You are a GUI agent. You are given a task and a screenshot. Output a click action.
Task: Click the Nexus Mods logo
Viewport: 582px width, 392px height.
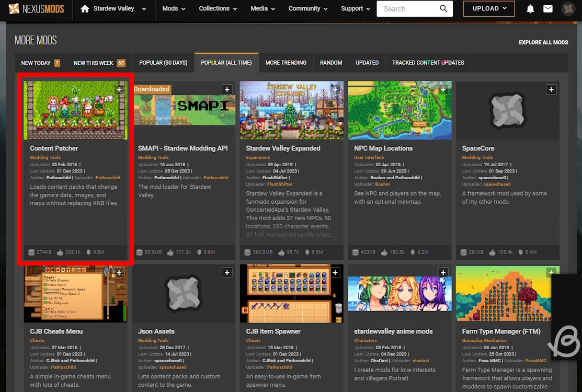(x=35, y=9)
